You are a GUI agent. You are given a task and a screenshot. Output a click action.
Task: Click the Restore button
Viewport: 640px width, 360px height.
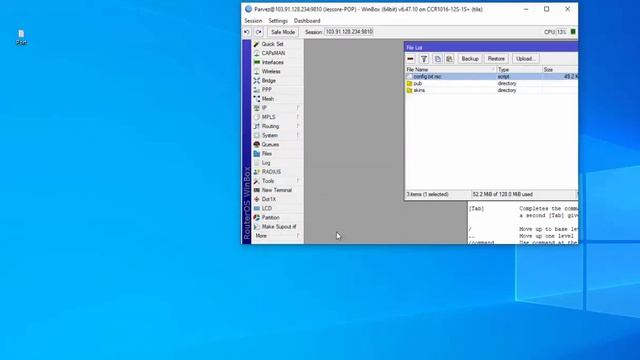tap(496, 59)
